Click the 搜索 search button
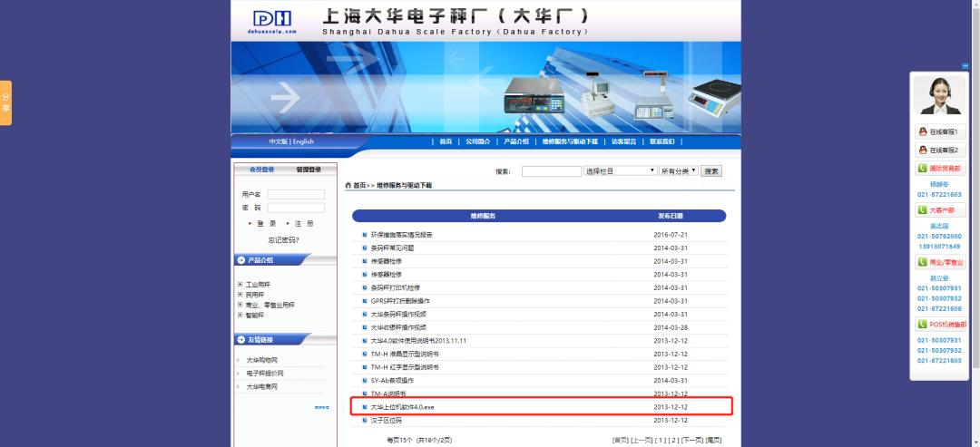This screenshot has width=980, height=447. [710, 171]
